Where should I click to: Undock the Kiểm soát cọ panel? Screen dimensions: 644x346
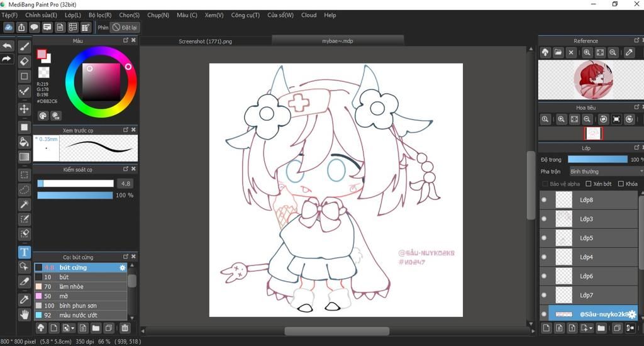coord(126,169)
